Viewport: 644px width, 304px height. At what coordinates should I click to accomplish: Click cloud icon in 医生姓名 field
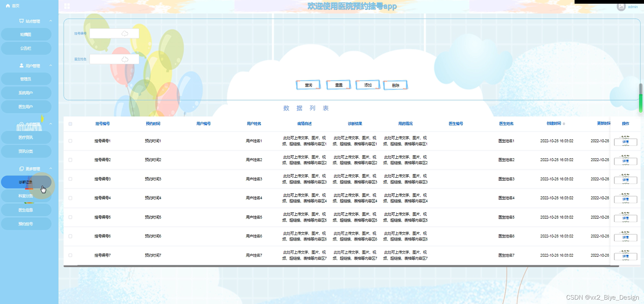tap(125, 59)
